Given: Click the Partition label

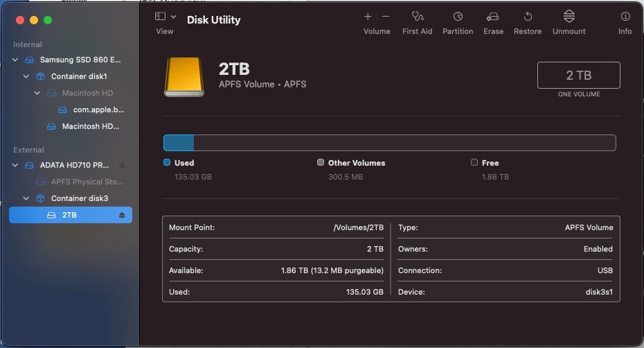Looking at the screenshot, I should (x=458, y=31).
